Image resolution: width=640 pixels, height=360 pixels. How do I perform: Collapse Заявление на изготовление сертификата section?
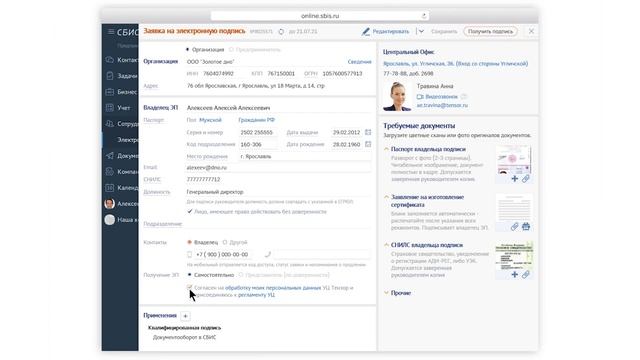click(386, 197)
